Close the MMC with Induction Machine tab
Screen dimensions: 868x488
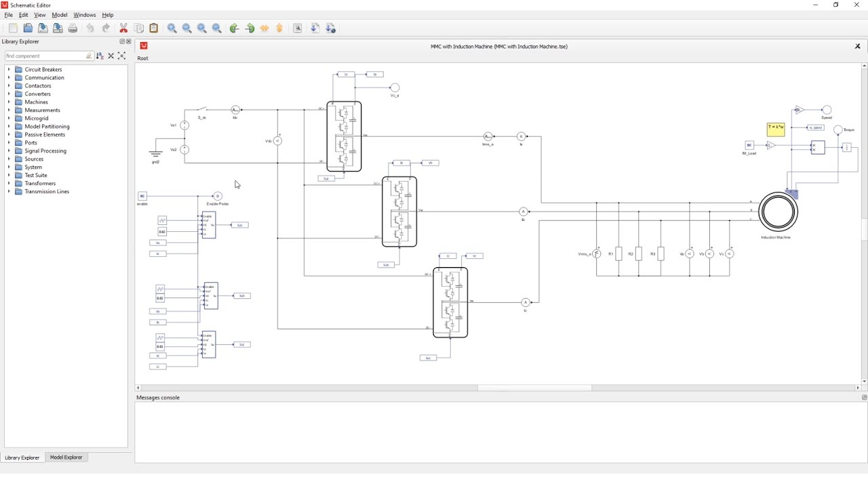[x=858, y=47]
